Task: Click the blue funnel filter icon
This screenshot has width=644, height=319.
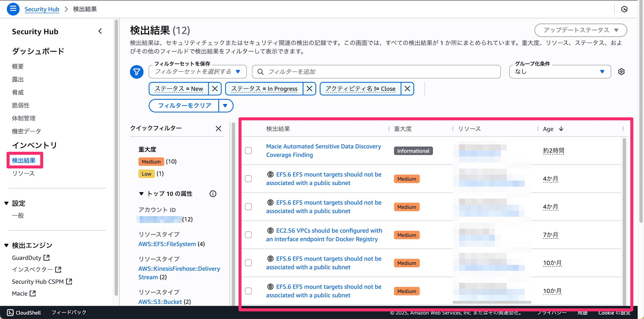Action: pyautogui.click(x=137, y=72)
